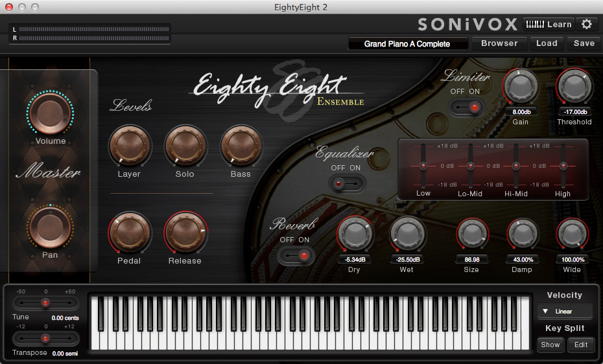This screenshot has width=603, height=364.
Task: Click the Hi-Mid EQ band slider
Action: [x=516, y=166]
